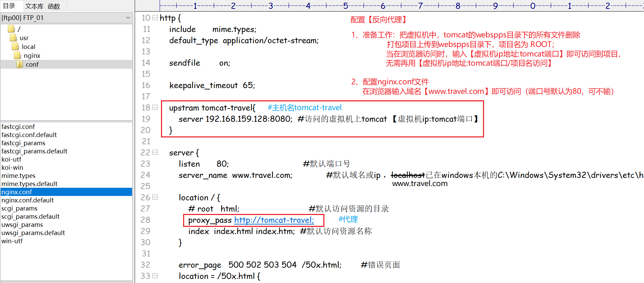Image resolution: width=644 pixels, height=283 pixels.
Task: Open nginx.conf.default in the file list
Action: pyautogui.click(x=28, y=200)
